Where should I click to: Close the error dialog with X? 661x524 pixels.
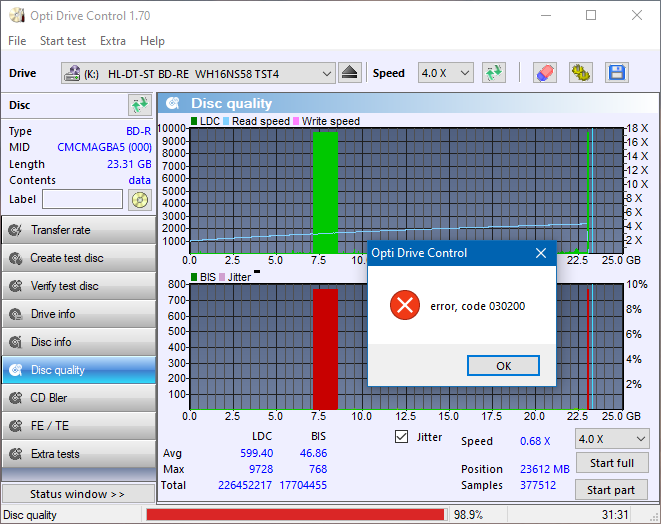(541, 253)
